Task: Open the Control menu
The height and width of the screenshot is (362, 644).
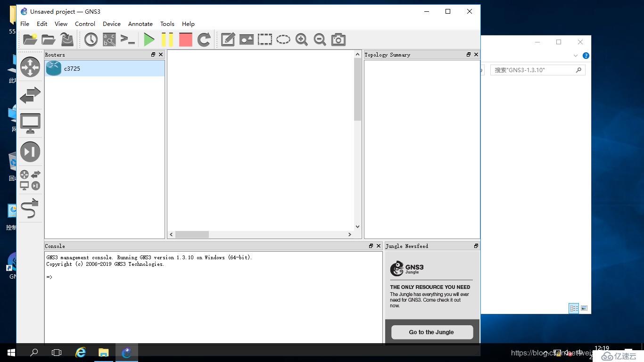Action: (x=85, y=24)
